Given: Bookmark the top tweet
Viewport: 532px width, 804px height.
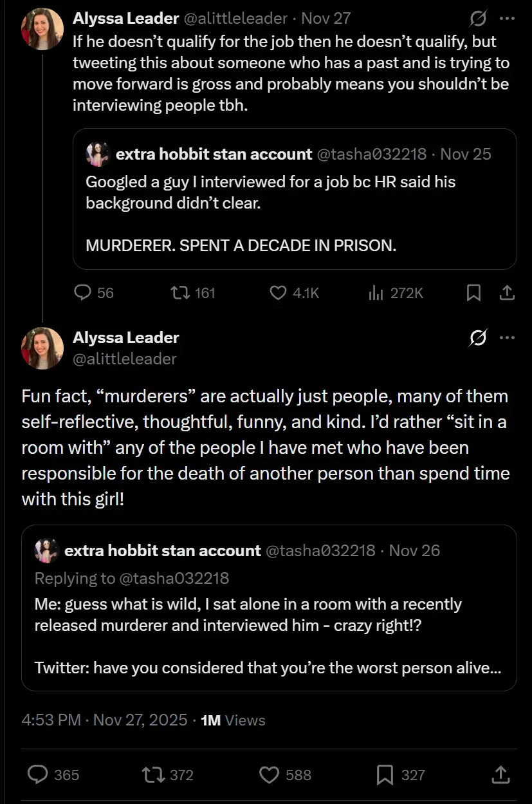Looking at the screenshot, I should tap(473, 293).
